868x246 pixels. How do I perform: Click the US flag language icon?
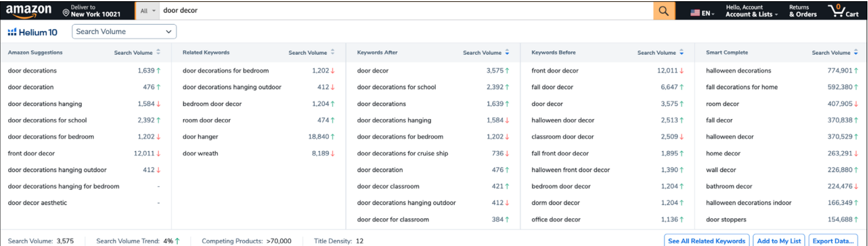pyautogui.click(x=695, y=13)
